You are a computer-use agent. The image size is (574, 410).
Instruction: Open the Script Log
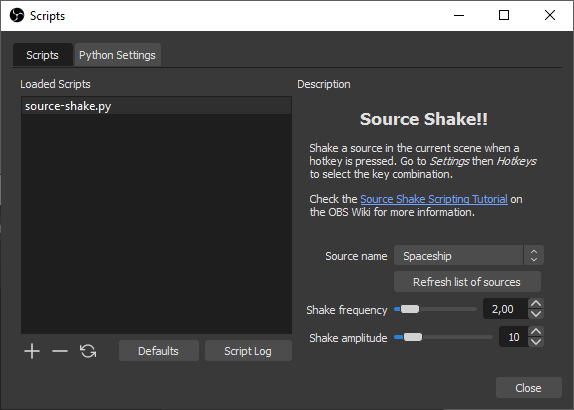coord(248,351)
